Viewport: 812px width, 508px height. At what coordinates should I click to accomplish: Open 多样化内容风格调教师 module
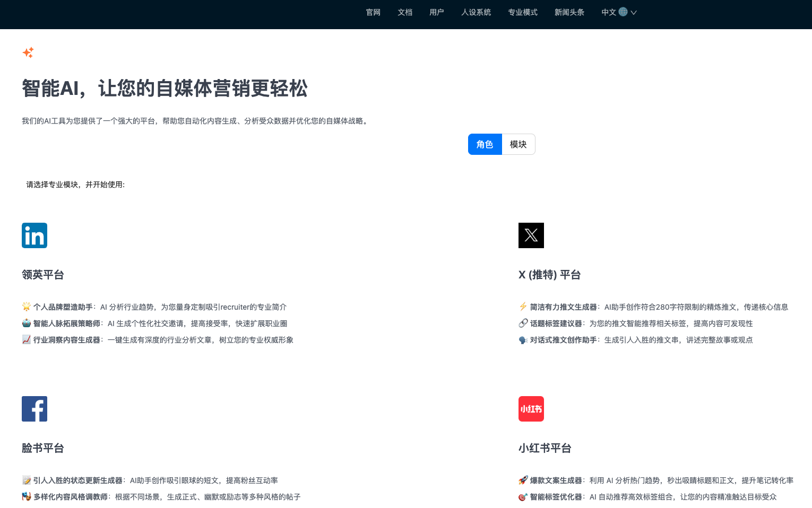tap(71, 497)
